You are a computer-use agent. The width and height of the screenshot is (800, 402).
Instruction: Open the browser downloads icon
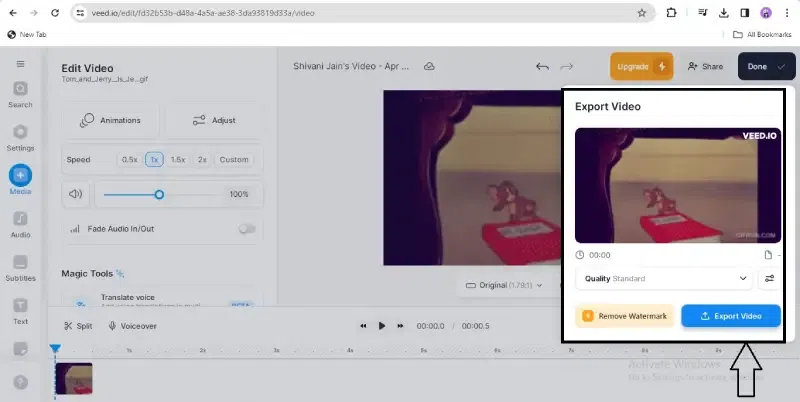pos(723,13)
